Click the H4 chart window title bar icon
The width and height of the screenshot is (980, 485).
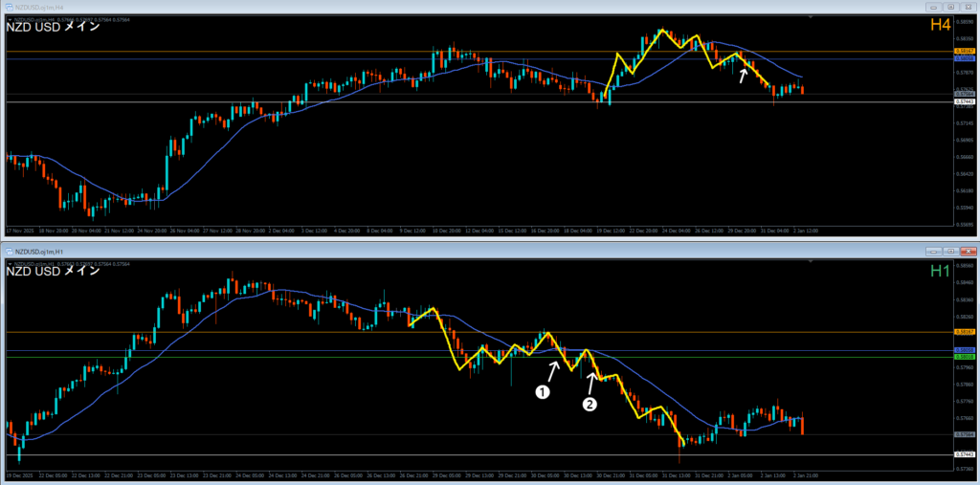click(8, 6)
